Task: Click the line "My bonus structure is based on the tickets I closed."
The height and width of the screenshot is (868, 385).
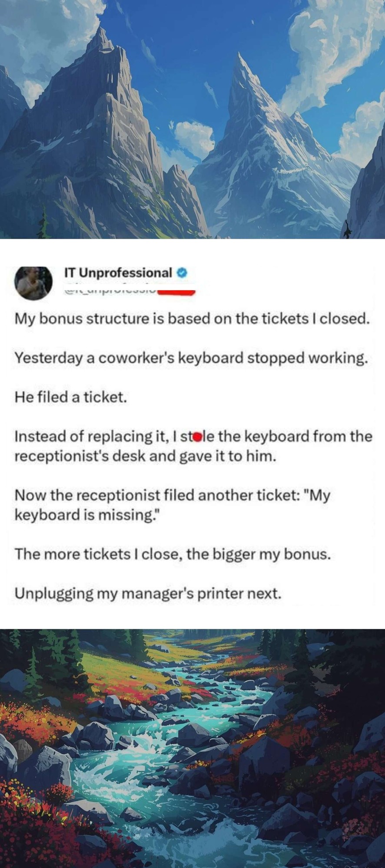Action: click(192, 319)
